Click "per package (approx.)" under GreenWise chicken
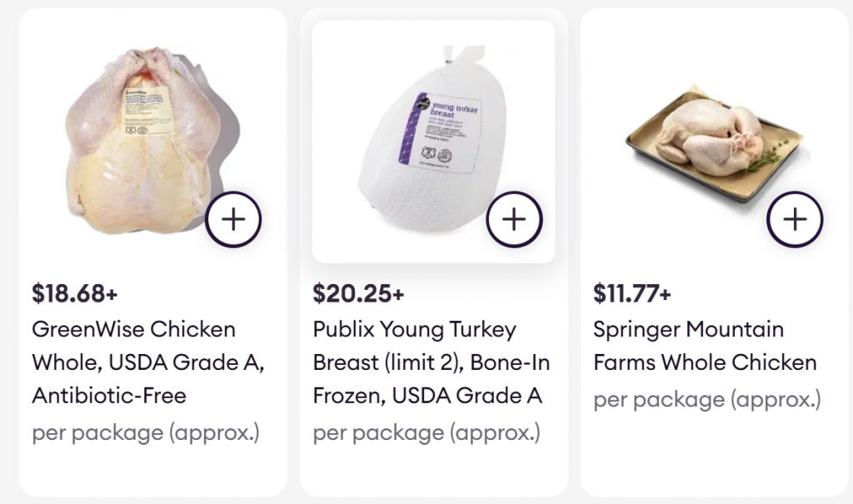This screenshot has height=504, width=853. 146,433
